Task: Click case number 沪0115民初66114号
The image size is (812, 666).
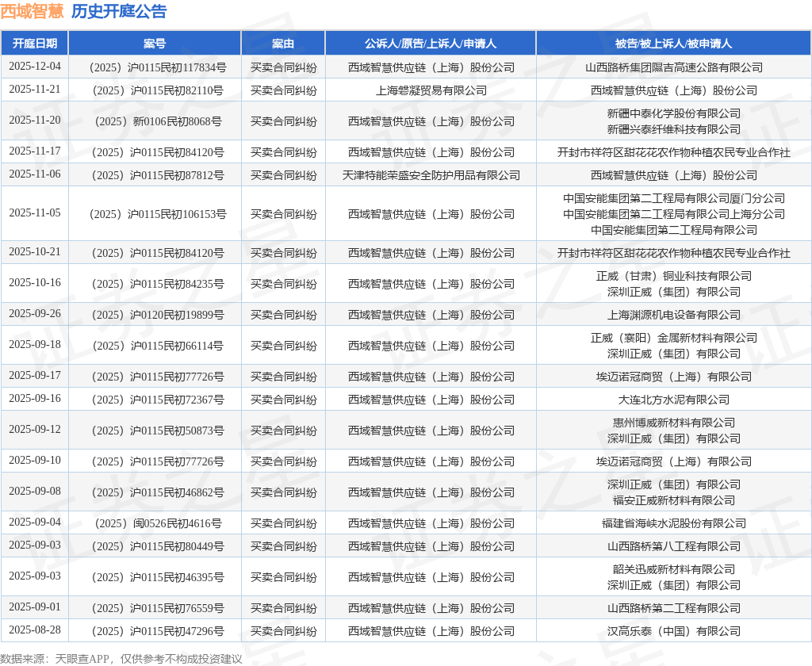Action: coord(177,346)
